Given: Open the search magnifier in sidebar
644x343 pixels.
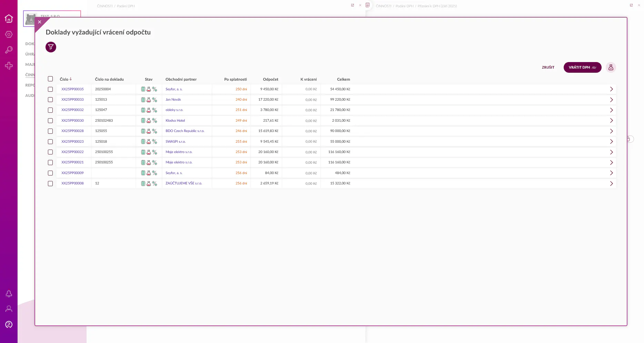Looking at the screenshot, I should pyautogui.click(x=9, y=50).
